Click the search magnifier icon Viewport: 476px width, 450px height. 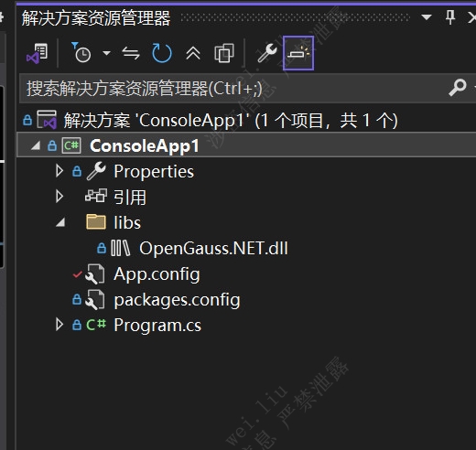coord(458,88)
